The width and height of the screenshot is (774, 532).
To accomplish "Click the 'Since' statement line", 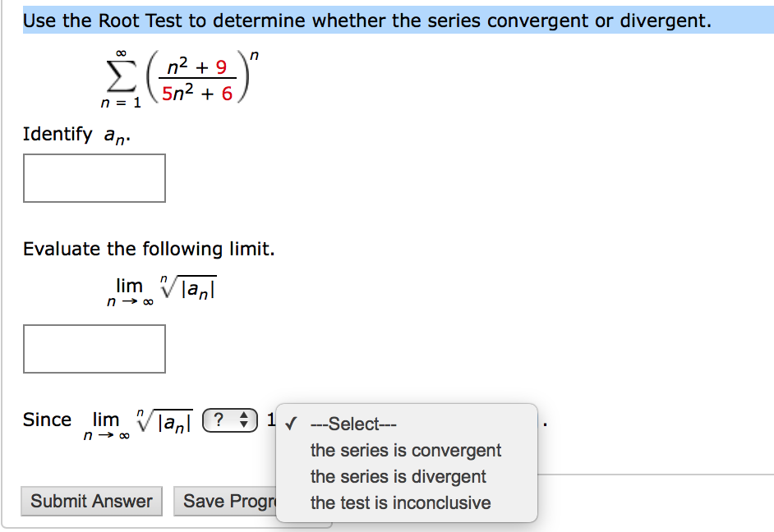I will click(x=47, y=420).
